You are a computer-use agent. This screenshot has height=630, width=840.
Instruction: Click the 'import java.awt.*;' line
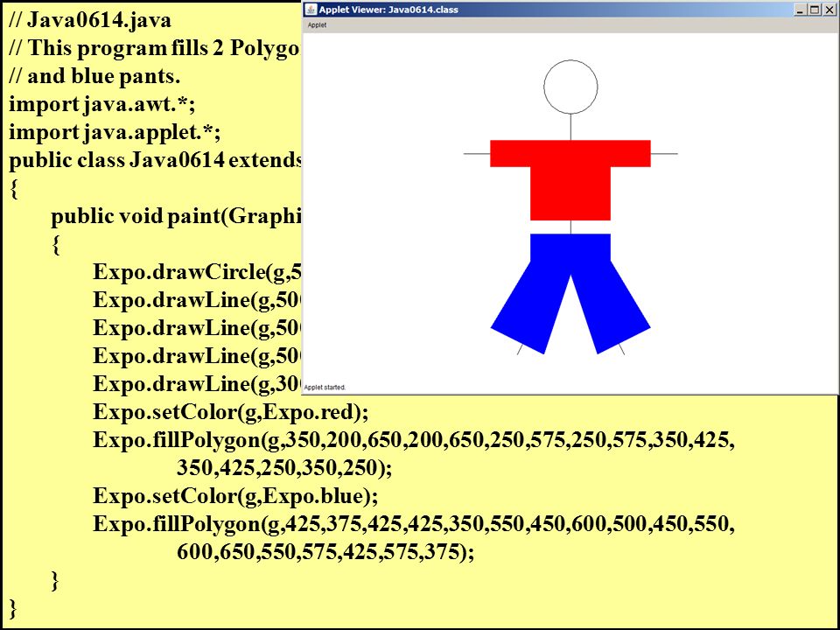click(x=102, y=104)
